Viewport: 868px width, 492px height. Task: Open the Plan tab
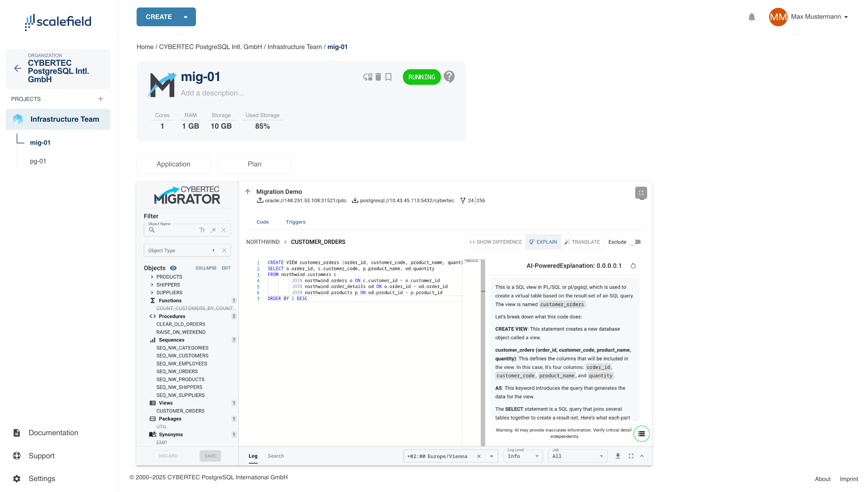click(254, 164)
